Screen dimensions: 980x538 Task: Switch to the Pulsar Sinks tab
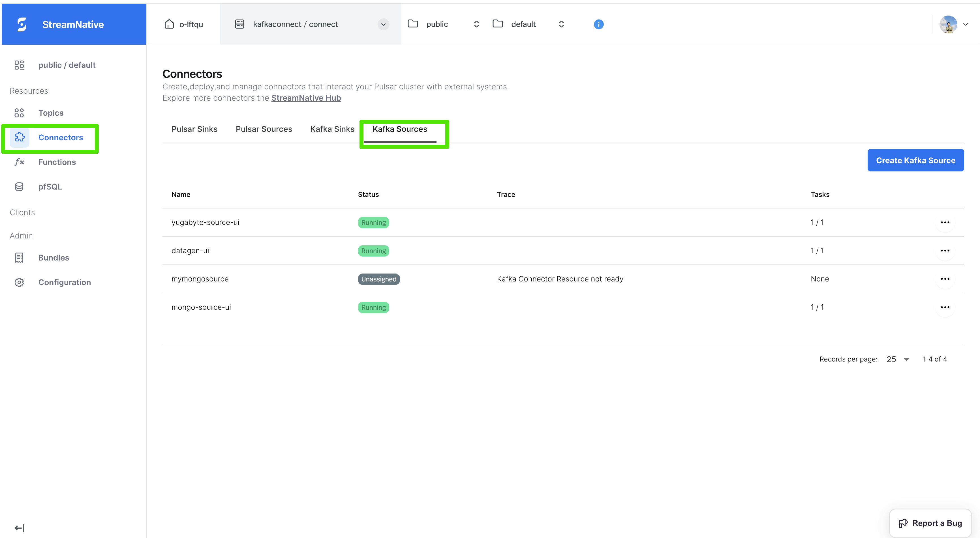[194, 129]
